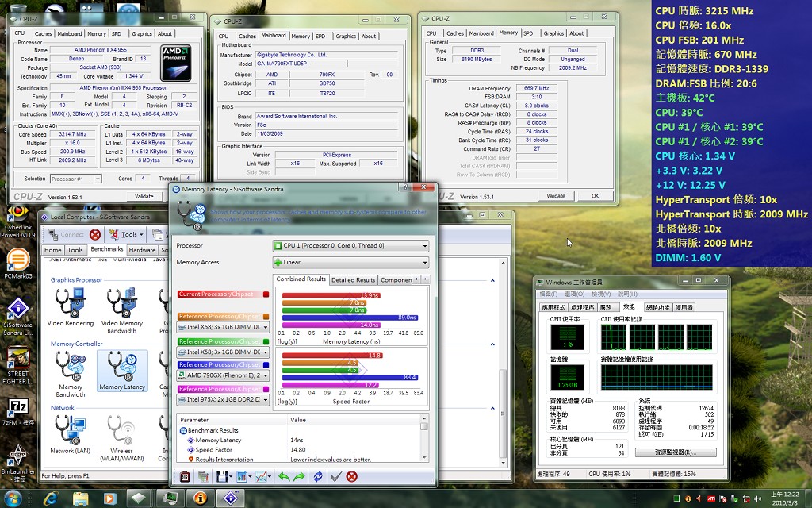Image resolution: width=812 pixels, height=508 pixels.
Task: Open the Graphics tab in right CPU-Z window
Action: 553,33
